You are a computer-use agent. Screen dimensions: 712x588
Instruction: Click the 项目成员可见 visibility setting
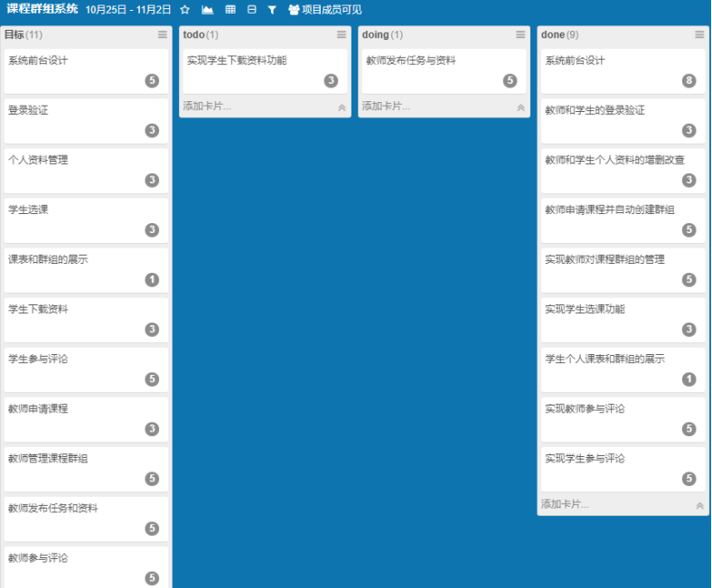click(325, 10)
